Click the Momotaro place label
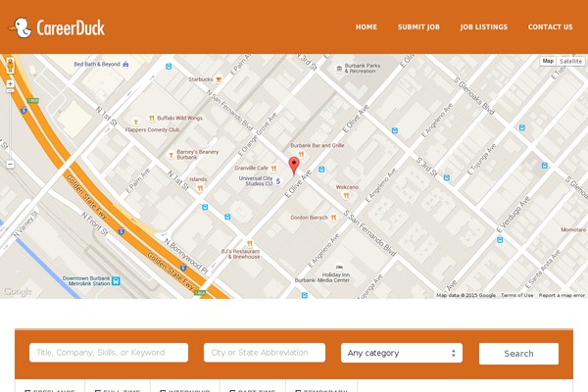This screenshot has width=588, height=392. [x=573, y=229]
